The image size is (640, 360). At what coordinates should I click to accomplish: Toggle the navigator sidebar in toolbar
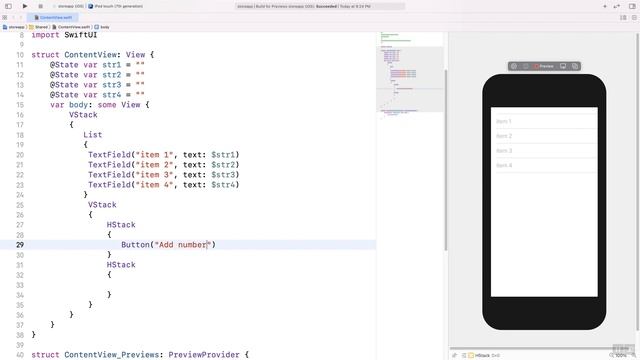(x=8, y=6)
